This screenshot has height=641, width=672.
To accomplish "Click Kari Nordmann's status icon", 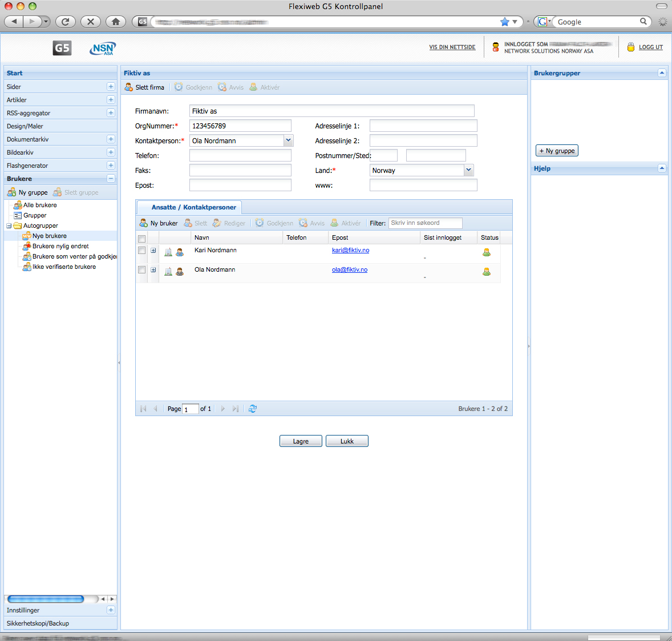I will [x=487, y=252].
